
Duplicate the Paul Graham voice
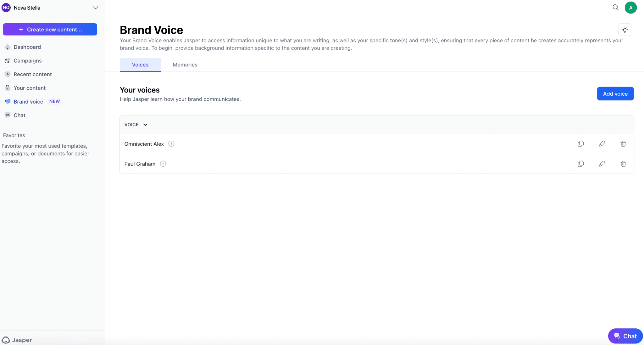click(580, 164)
